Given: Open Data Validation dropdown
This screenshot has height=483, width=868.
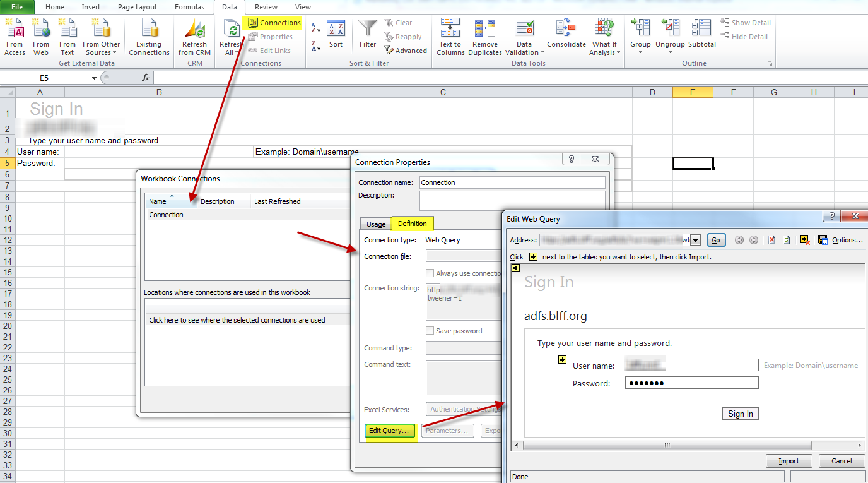Looking at the screenshot, I should [524, 49].
